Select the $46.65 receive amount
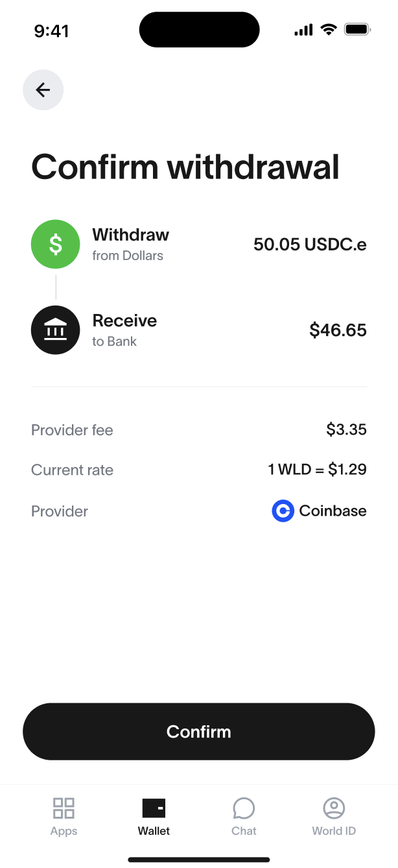This screenshot has width=398, height=868. pos(338,330)
